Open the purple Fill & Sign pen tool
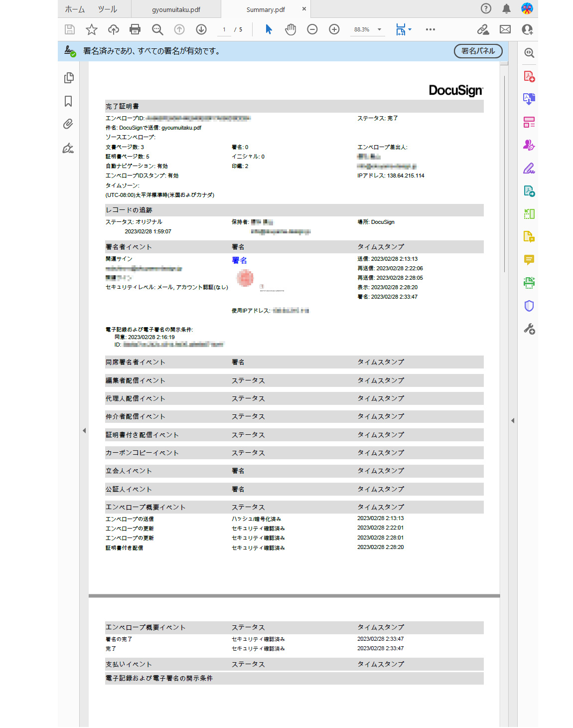The image size is (573, 728). (529, 169)
